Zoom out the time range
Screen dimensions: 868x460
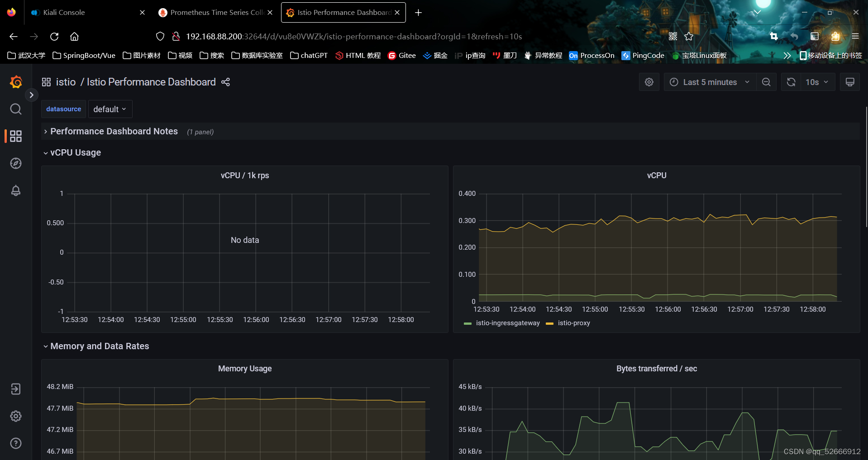tap(766, 82)
